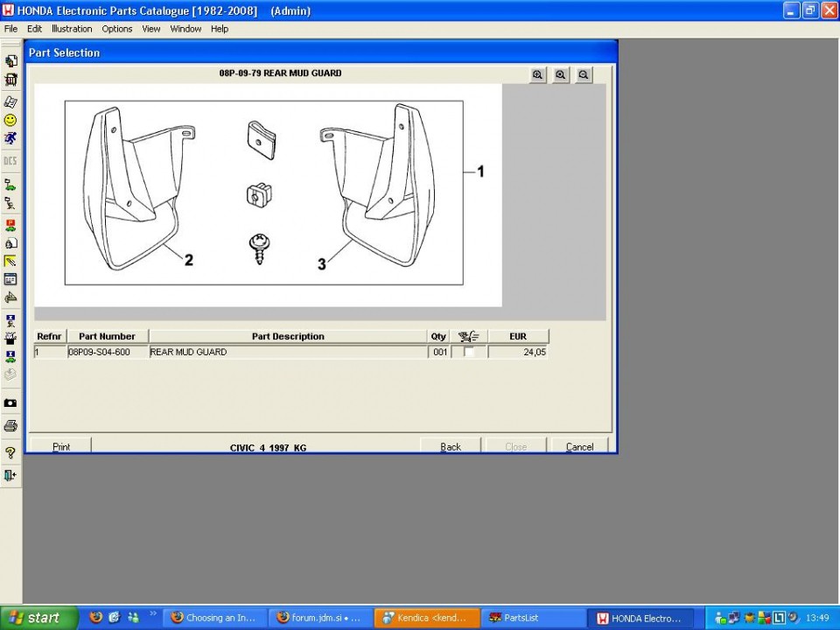840x630 pixels.
Task: Click the DCS toolbar icon
Action: [10, 161]
